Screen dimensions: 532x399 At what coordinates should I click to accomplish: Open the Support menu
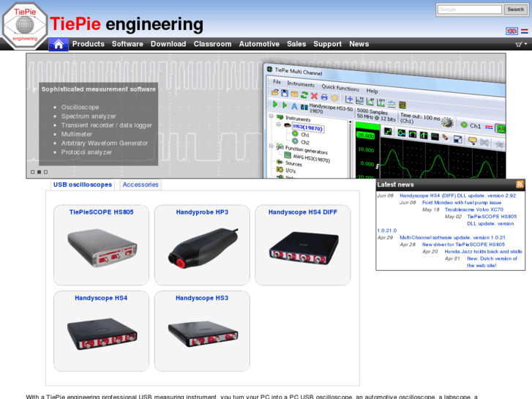click(327, 44)
